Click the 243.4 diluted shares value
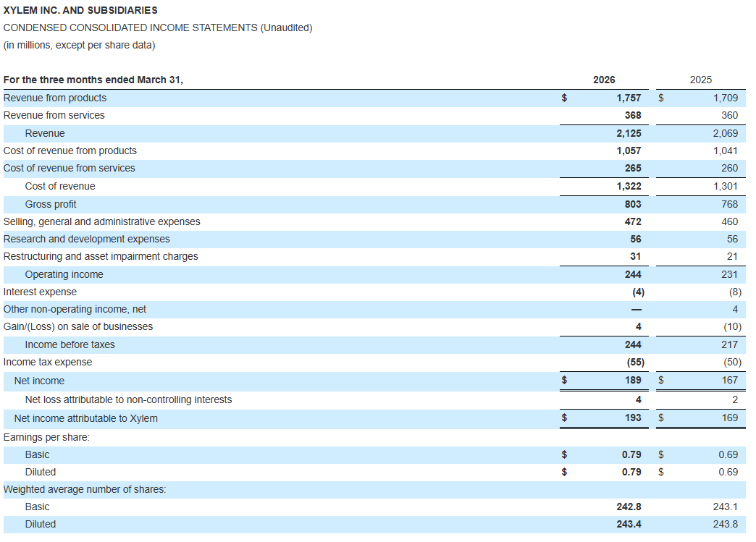Screen dimensions: 756x542 click(629, 524)
